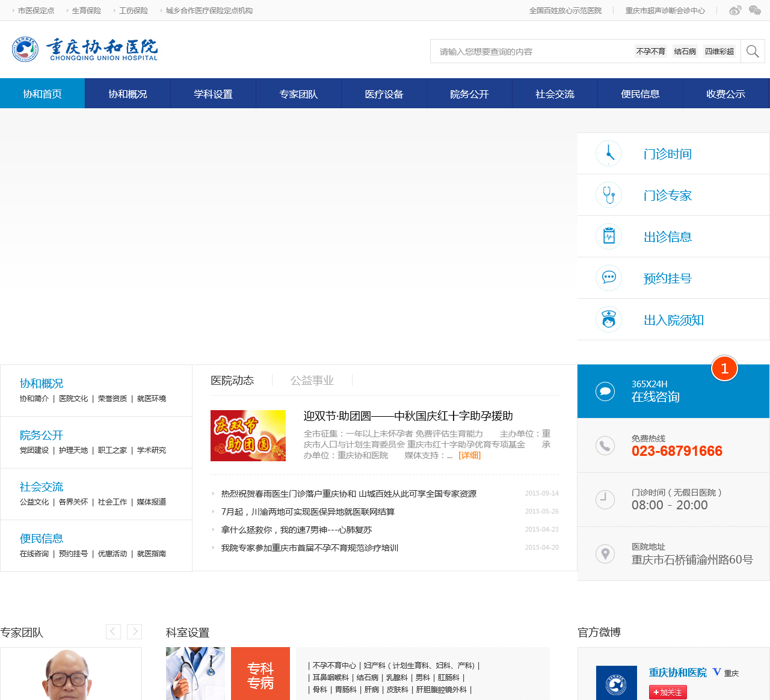The image size is (770, 700).
Task: Open the 城乡合作医疗保险定点机构 link
Action: 209,11
